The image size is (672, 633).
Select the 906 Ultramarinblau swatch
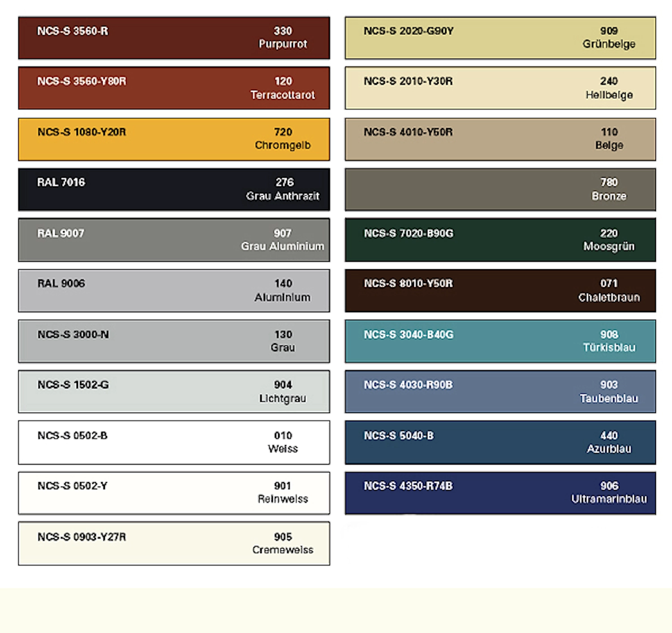[x=500, y=493]
